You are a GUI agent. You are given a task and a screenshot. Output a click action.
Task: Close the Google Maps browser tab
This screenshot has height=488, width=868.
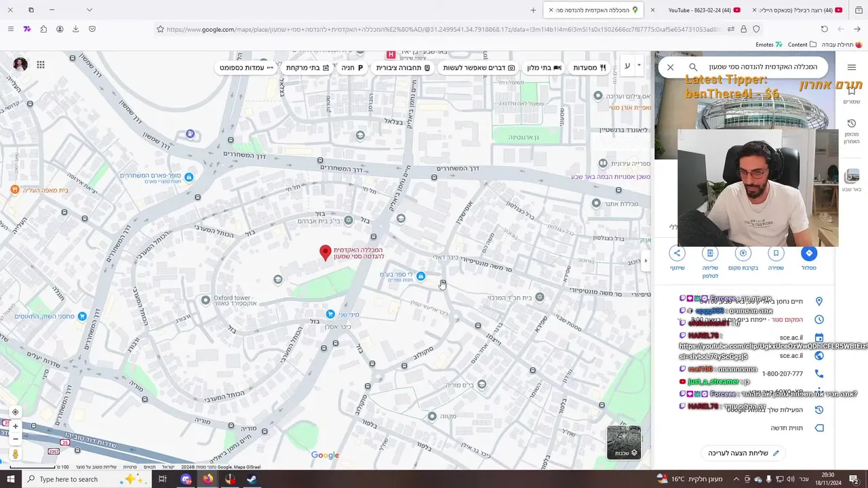tap(551, 10)
